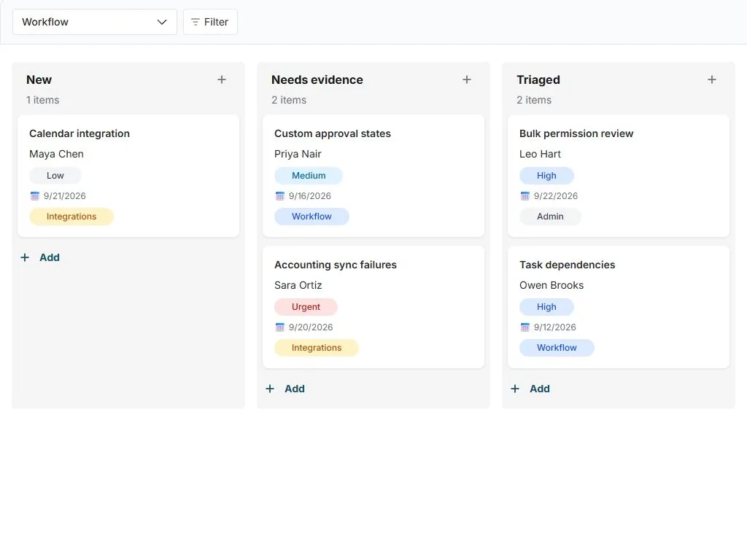Click the calendar icon beside 9/12/2026
Viewport: 747px width, 560px height.
(525, 327)
